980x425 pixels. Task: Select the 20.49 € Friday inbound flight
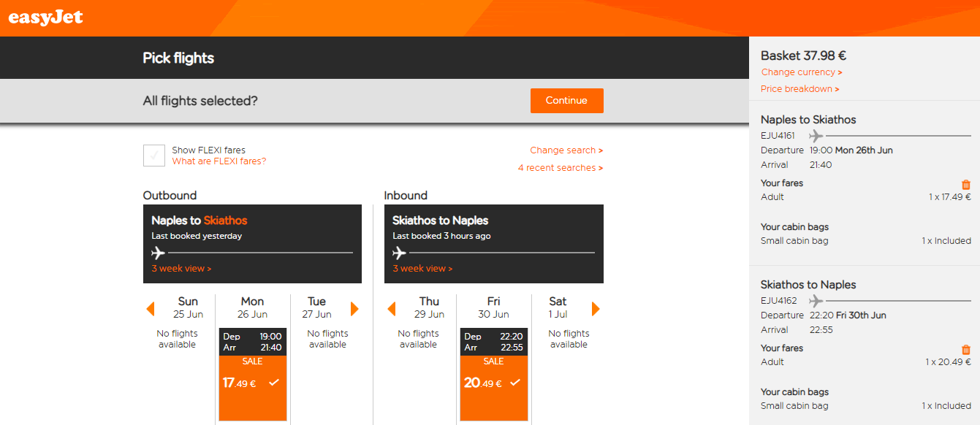[x=494, y=375]
